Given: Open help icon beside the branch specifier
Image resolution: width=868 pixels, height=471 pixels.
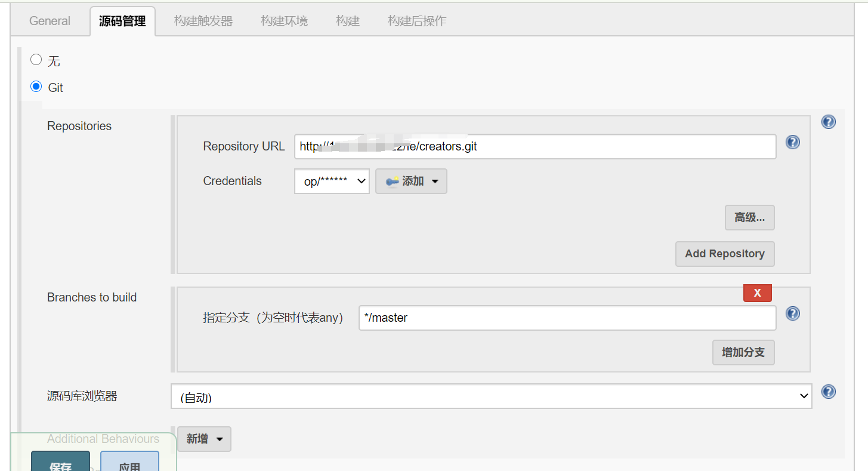Looking at the screenshot, I should (792, 313).
